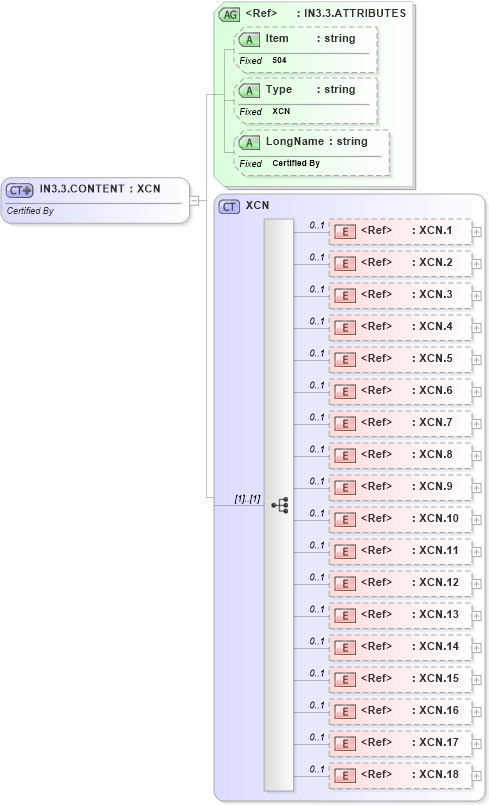Click the E icon of XCN.15
The height and width of the screenshot is (805, 489).
(345, 680)
